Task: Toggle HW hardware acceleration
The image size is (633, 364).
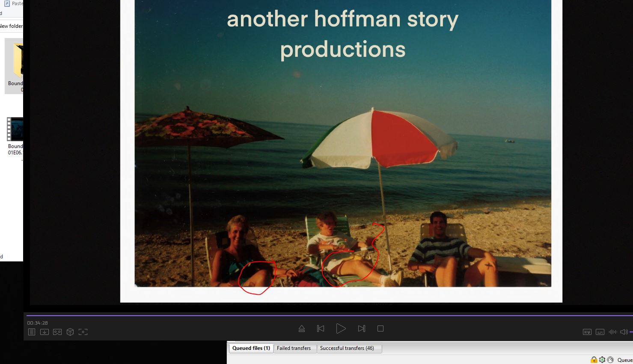Action: 587,332
